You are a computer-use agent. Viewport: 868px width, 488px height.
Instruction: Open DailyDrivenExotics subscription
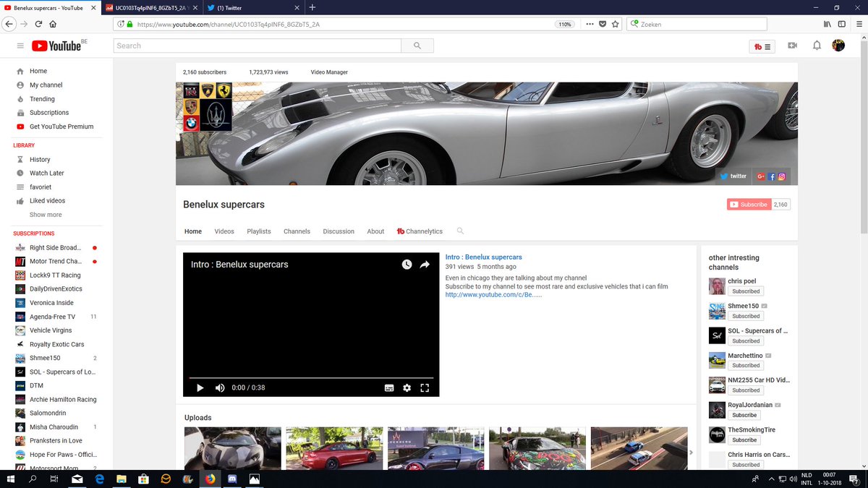point(56,288)
